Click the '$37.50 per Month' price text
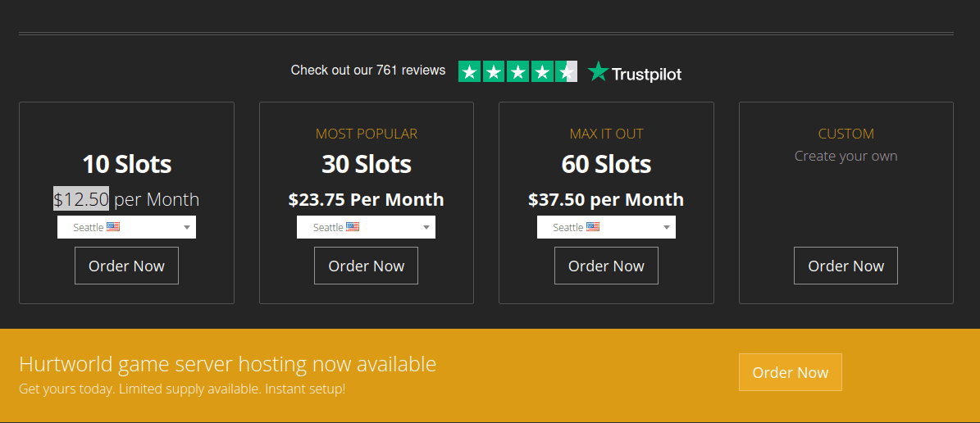This screenshot has width=980, height=423. click(606, 199)
